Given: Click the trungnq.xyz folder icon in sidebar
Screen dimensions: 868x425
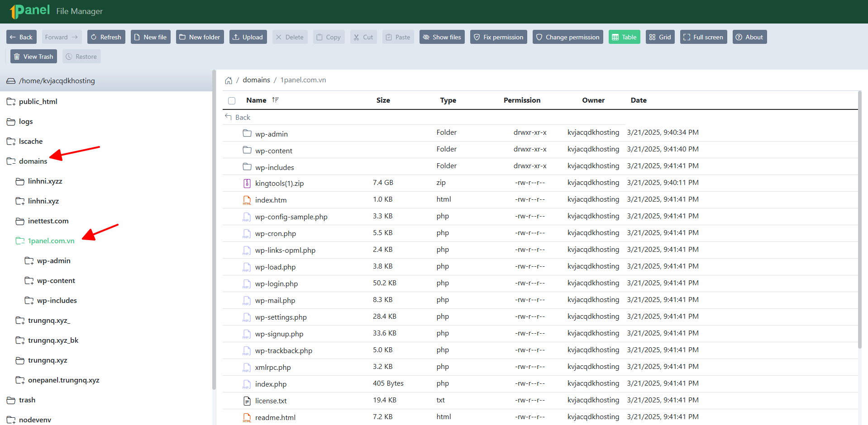Looking at the screenshot, I should click(20, 360).
